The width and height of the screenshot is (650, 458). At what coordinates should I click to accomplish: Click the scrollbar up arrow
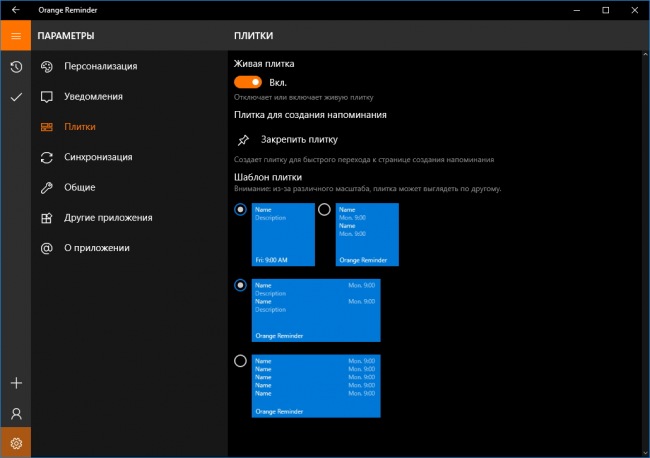coord(645,54)
